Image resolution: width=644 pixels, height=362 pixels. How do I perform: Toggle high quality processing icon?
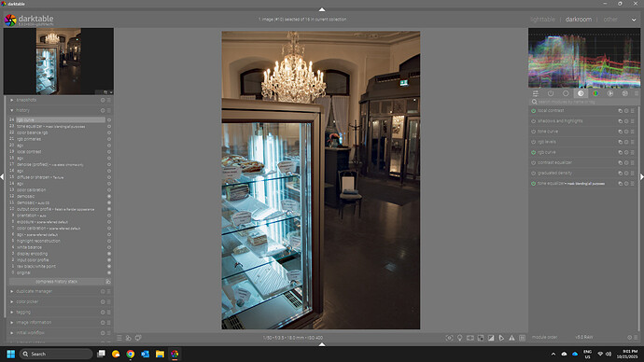click(x=470, y=338)
